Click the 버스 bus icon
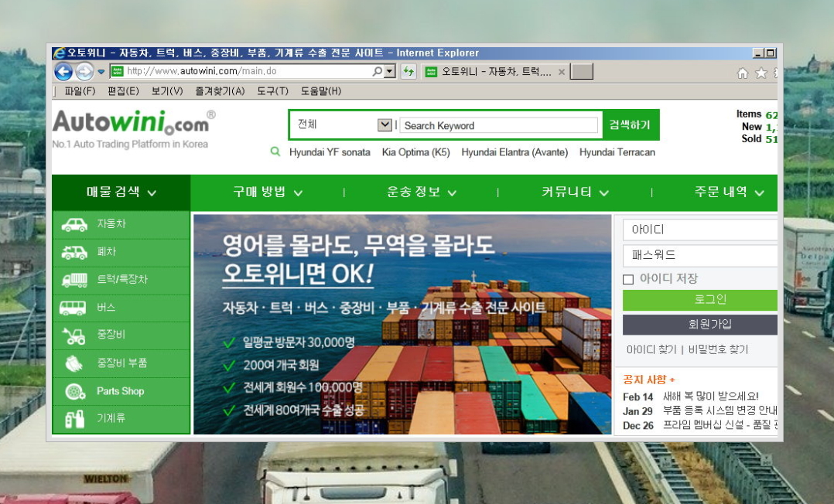The image size is (834, 504). point(73,308)
